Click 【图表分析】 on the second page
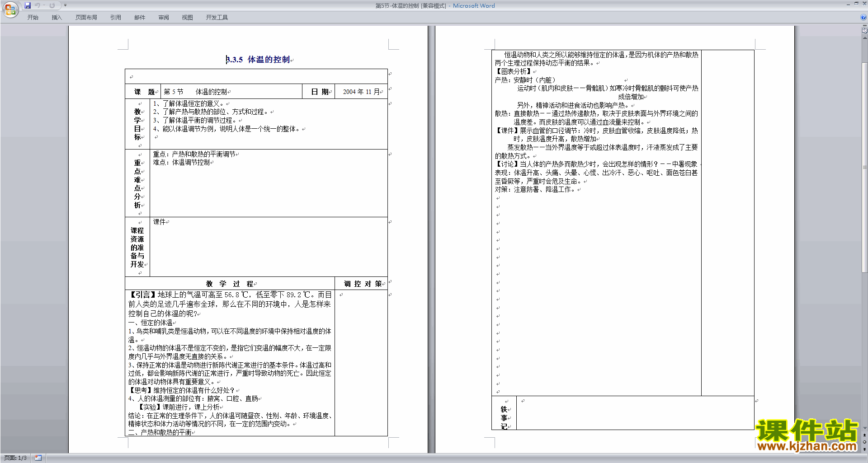This screenshot has height=463, width=868. point(514,71)
